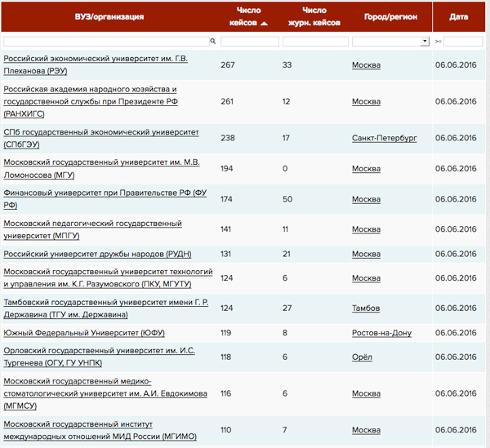Click the search magnifier icon in organization filter
490x448 pixels.
[212, 41]
